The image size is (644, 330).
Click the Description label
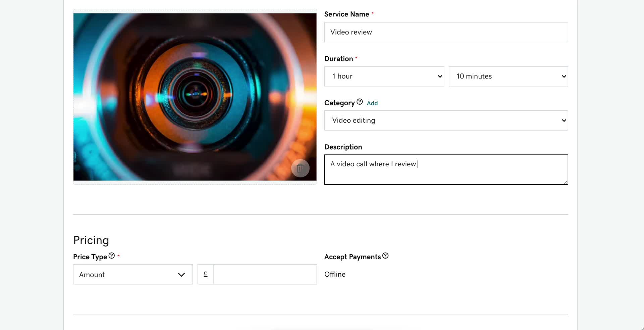pyautogui.click(x=343, y=147)
